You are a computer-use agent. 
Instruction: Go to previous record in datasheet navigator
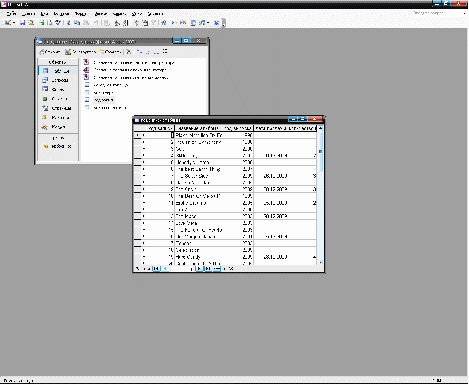pos(165,269)
